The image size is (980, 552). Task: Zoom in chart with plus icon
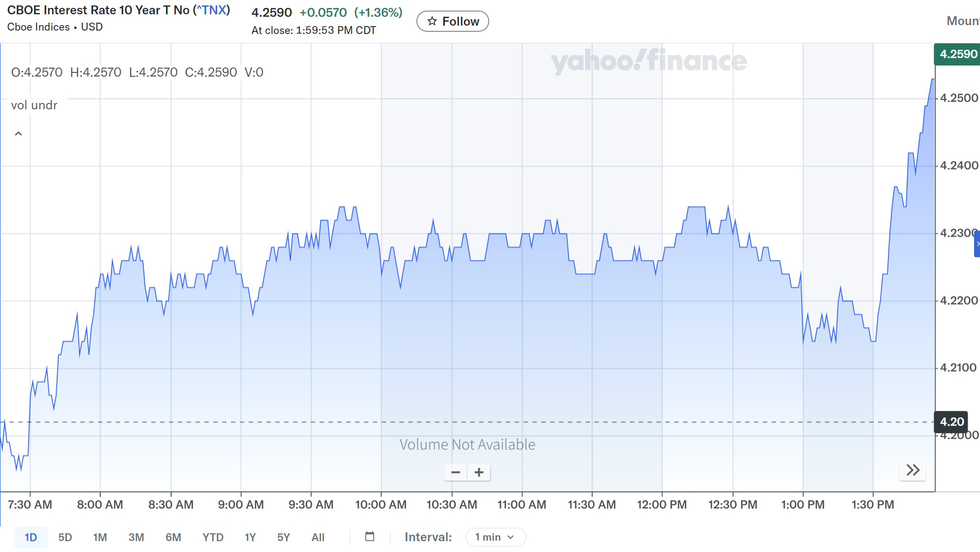(x=479, y=473)
